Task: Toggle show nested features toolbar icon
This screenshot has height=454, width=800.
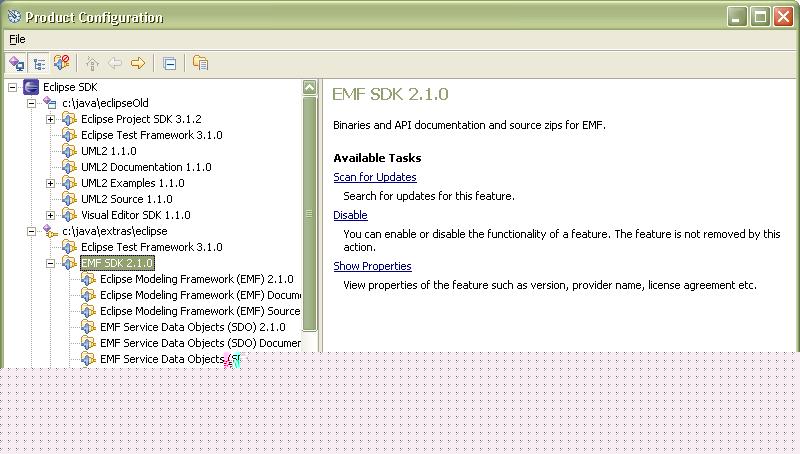Action: click(16, 63)
